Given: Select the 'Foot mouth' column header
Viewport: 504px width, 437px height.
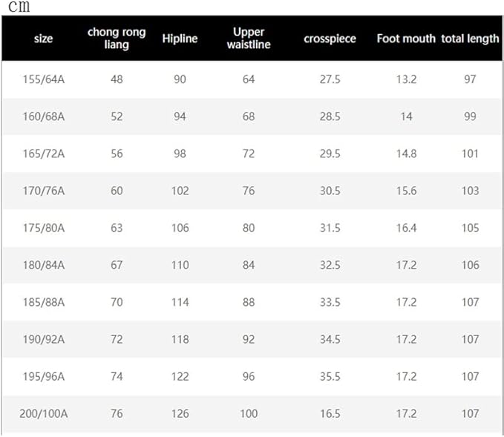Looking at the screenshot, I should (406, 39).
